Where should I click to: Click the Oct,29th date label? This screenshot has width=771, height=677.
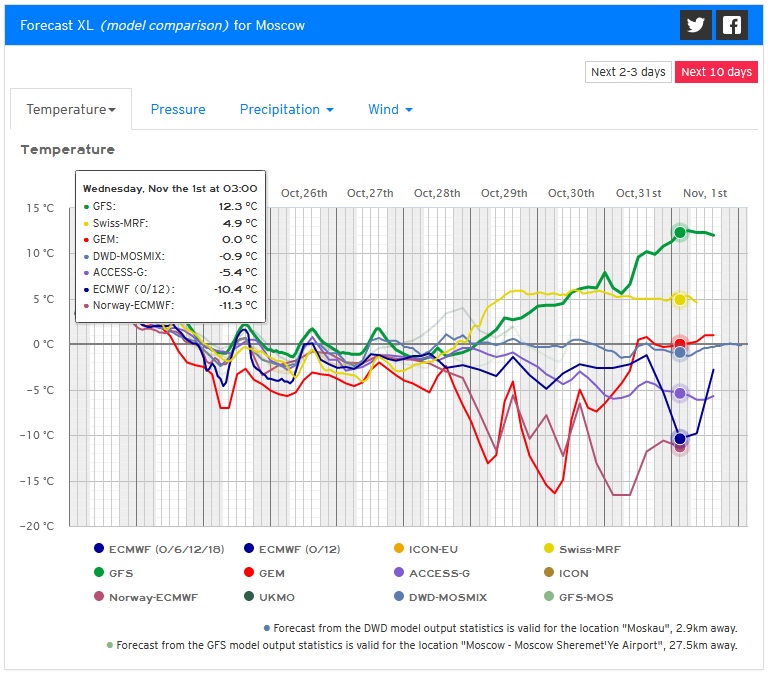pos(504,193)
